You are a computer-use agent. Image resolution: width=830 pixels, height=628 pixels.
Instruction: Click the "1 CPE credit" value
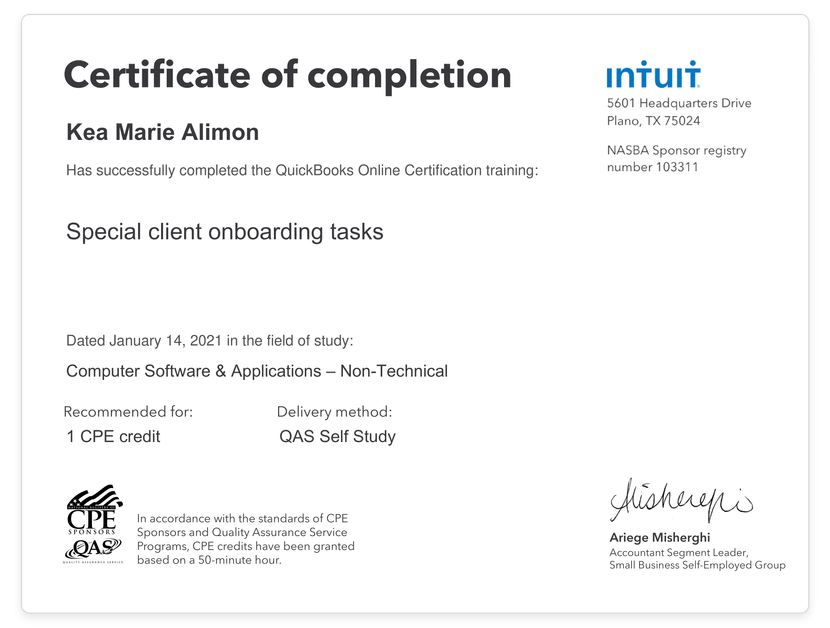coord(113,436)
